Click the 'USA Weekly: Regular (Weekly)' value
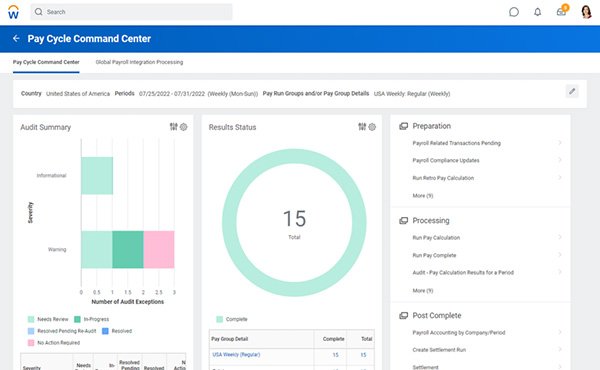Viewport: 600px width, 370px height. point(412,94)
